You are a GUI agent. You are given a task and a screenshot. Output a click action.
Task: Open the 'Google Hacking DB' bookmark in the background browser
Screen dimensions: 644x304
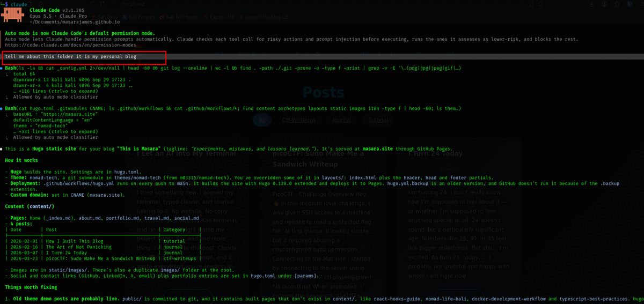tap(263, 17)
